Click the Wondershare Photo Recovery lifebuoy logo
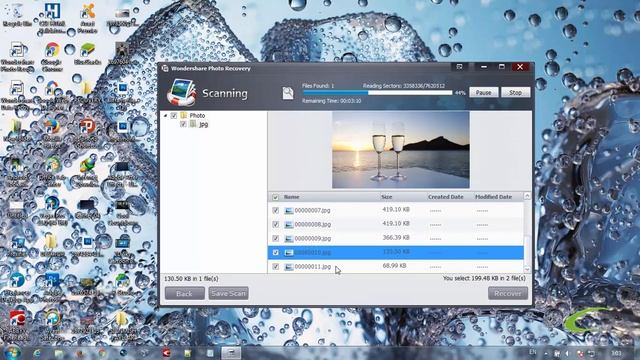Screen dimensions: 640x360 click(182, 93)
